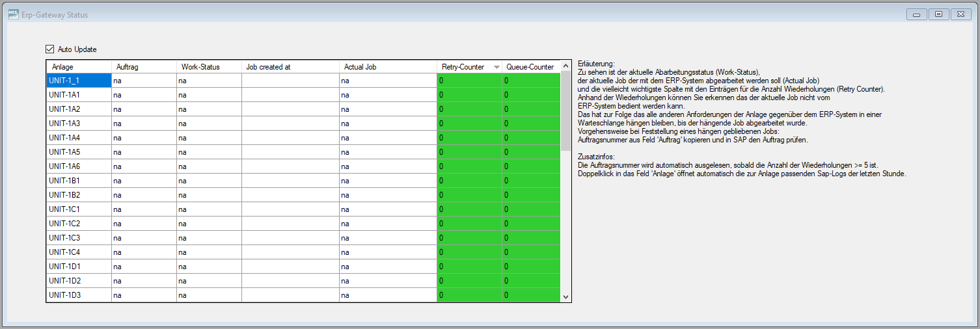Click the green Retry-Counter cell for UNIT-1A1

(469, 95)
